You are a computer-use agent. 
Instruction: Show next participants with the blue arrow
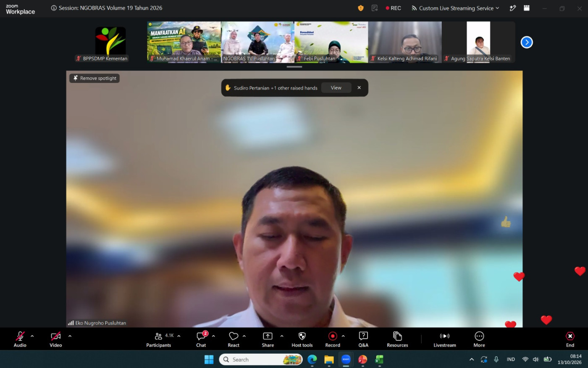coord(527,42)
